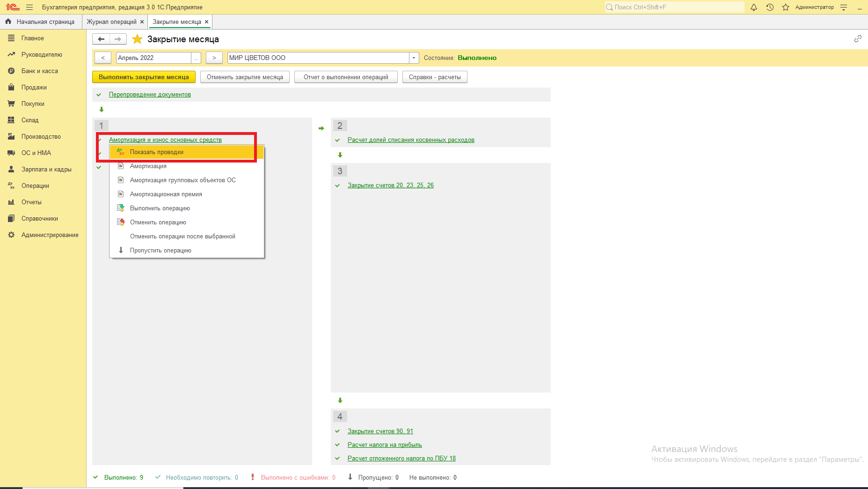Go to next period arrow button
This screenshot has height=489, width=868.
pos(214,58)
